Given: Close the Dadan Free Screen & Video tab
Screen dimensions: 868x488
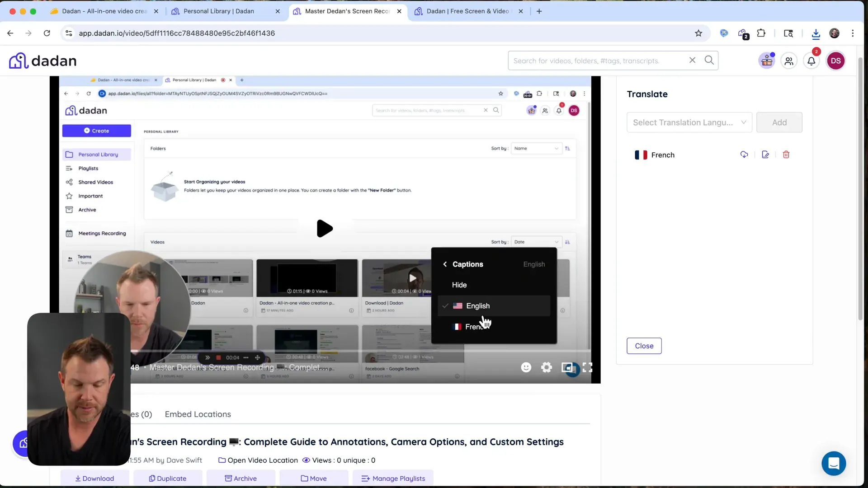Looking at the screenshot, I should [x=521, y=11].
